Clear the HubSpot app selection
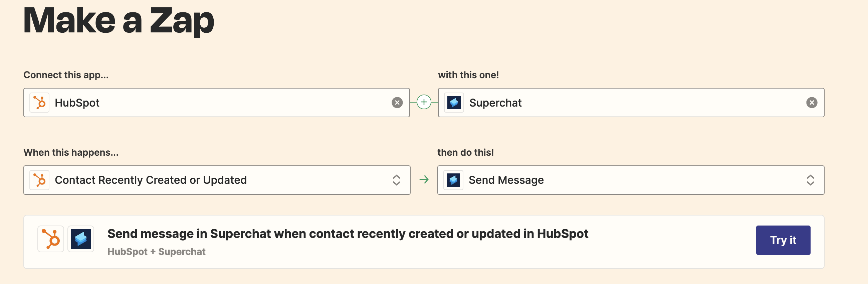 pyautogui.click(x=397, y=103)
